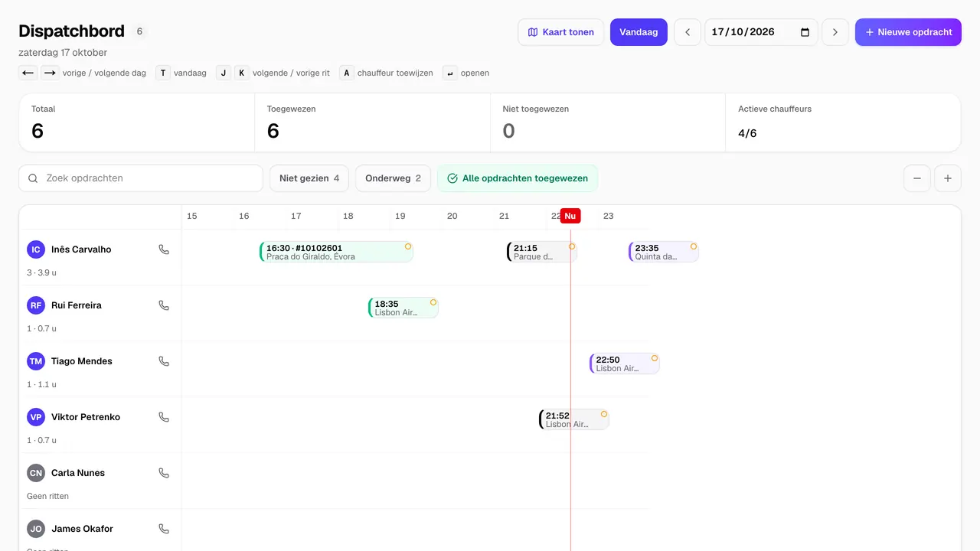Click the Geen ritten text under Carla Nunes
Viewport: 980px width, 551px height.
[x=47, y=496]
